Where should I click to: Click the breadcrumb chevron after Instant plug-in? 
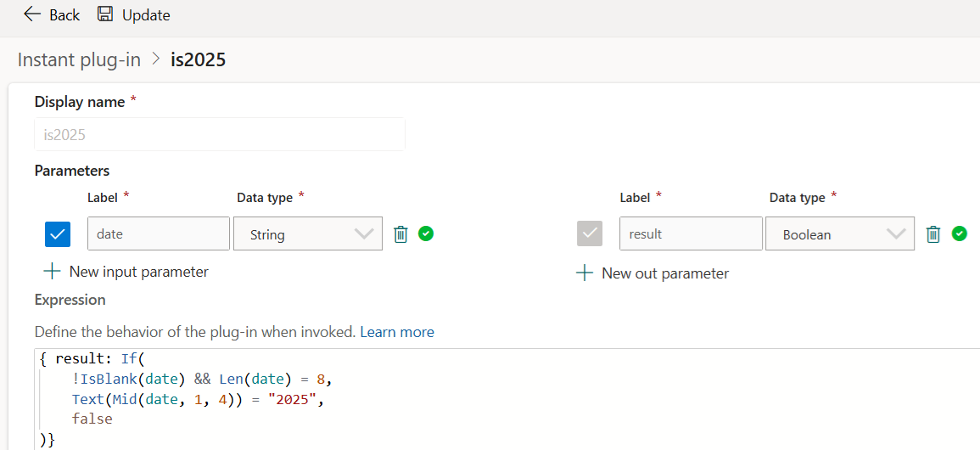pyautogui.click(x=156, y=59)
